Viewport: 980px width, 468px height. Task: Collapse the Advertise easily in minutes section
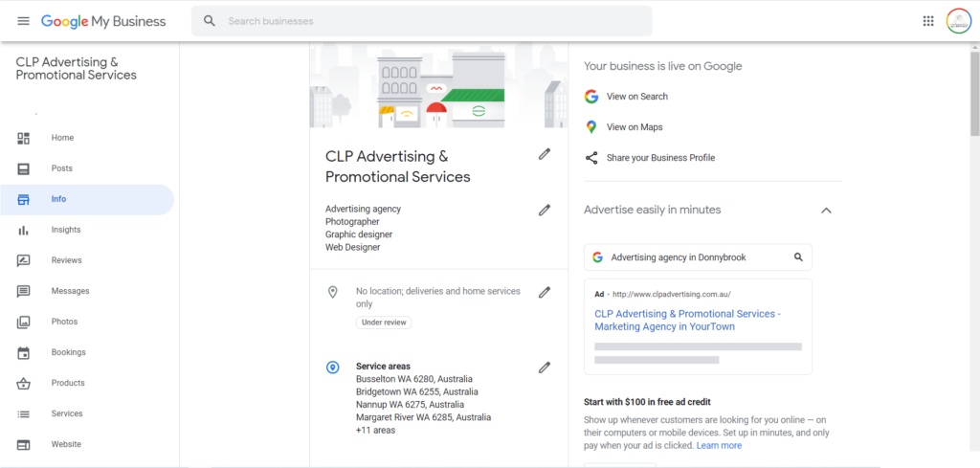[826, 211]
